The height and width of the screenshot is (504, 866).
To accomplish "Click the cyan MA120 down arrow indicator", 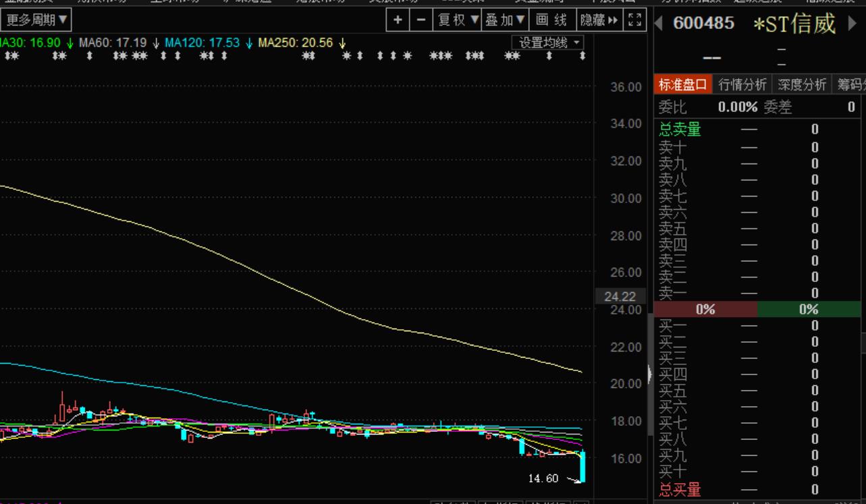I will coord(249,43).
